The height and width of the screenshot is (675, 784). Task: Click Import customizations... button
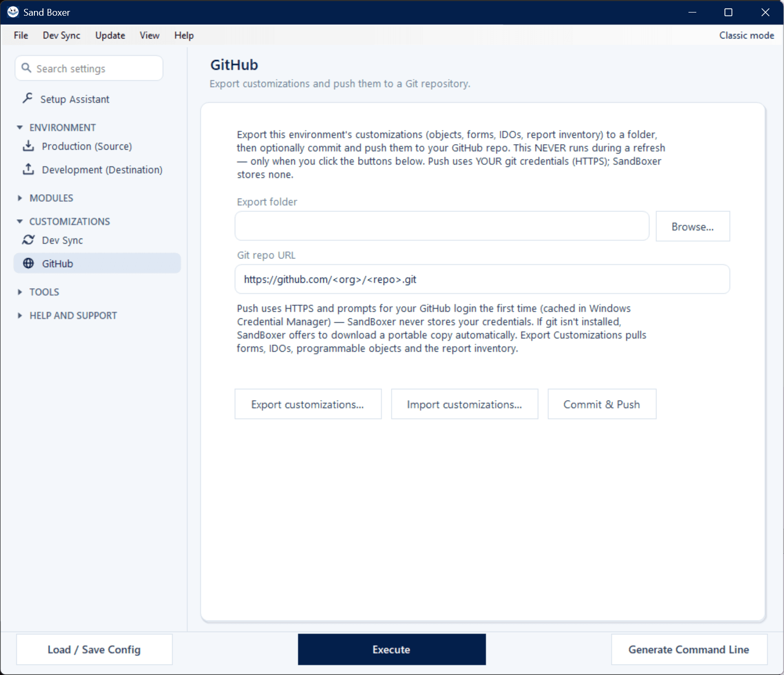click(x=465, y=404)
